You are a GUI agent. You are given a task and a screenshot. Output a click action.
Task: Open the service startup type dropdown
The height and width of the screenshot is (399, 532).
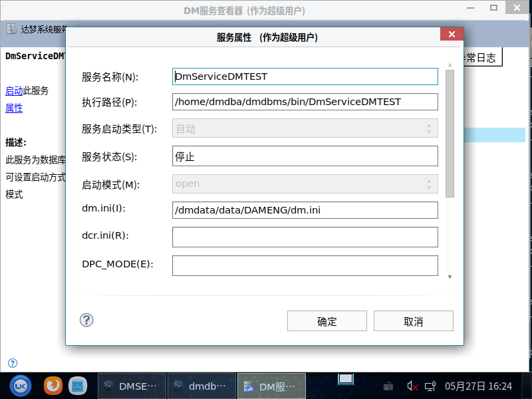[305, 128]
